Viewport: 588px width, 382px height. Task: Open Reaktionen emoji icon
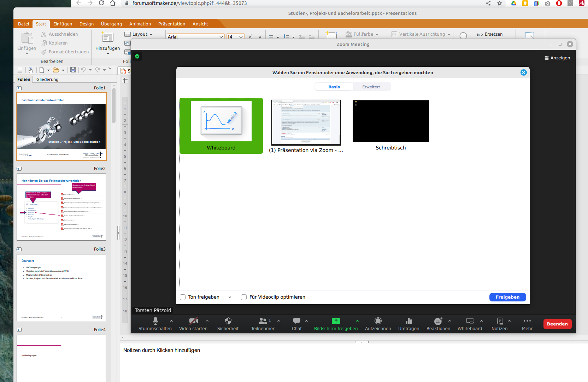[x=438, y=321]
